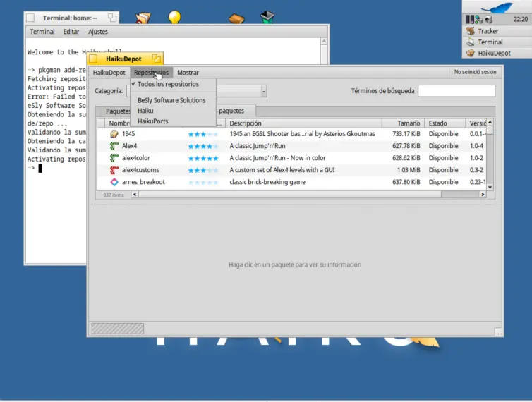This screenshot has width=532, height=402.
Task: Click the lightbulb desktop icon
Action: [x=175, y=17]
